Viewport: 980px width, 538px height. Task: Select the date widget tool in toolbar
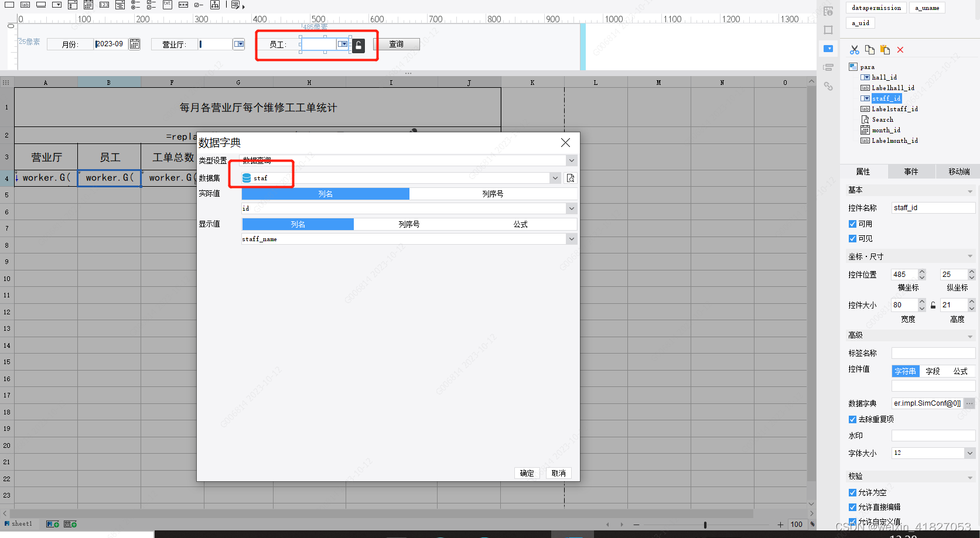pyautogui.click(x=88, y=5)
